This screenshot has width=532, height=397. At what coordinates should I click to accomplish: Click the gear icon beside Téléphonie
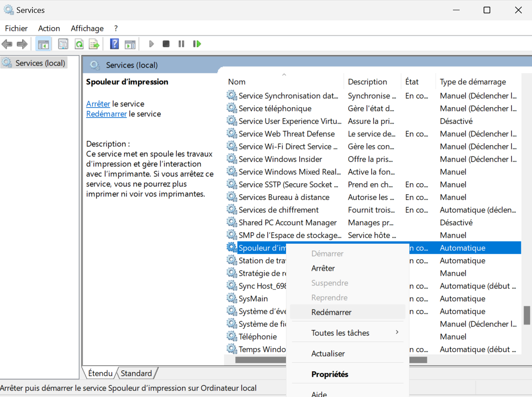232,337
